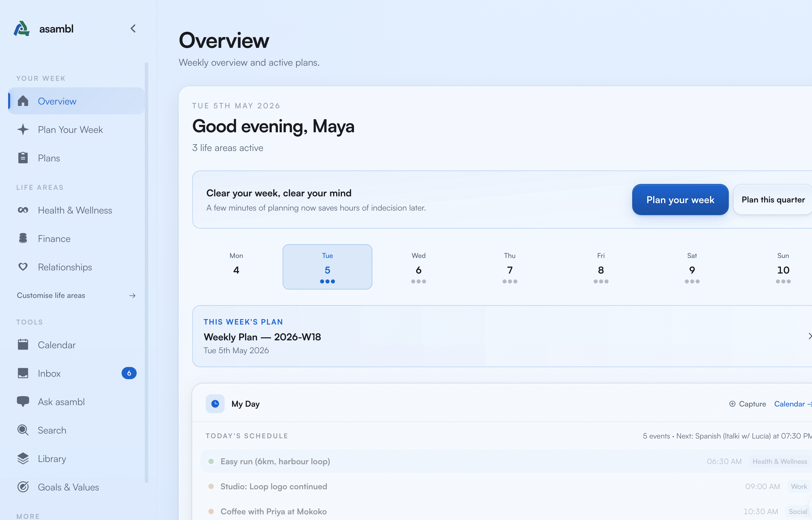Select Thu 7 in the week strip
Viewport: 812px width, 520px height.
coord(510,267)
